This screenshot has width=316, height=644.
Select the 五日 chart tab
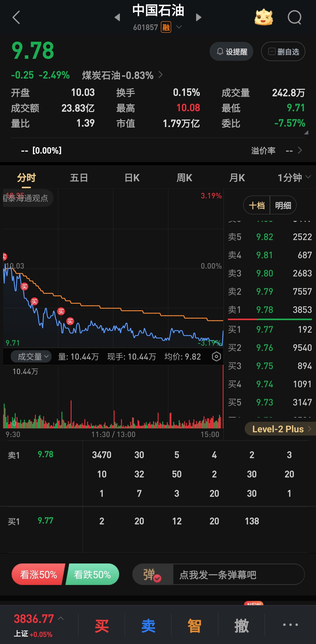[79, 178]
